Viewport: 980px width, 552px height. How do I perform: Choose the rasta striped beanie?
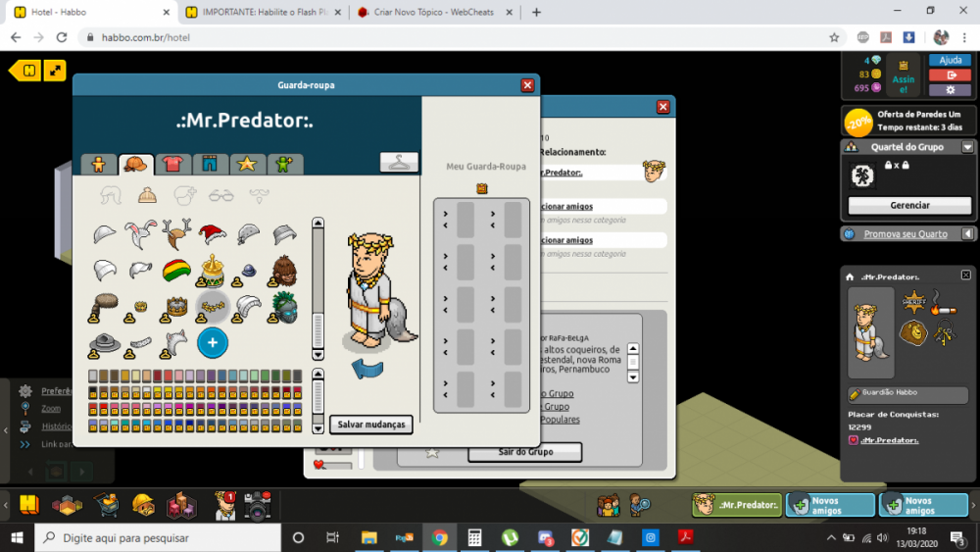pyautogui.click(x=176, y=271)
